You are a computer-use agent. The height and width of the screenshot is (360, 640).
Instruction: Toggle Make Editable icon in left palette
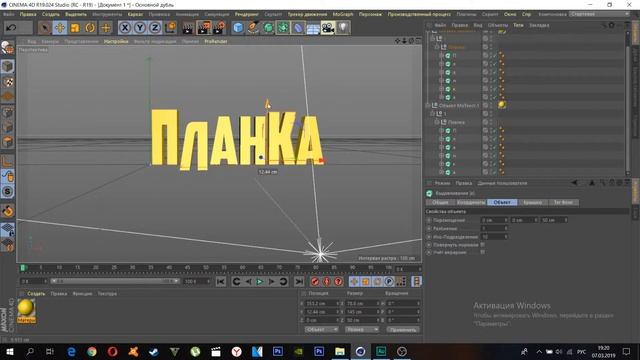pyautogui.click(x=7, y=48)
